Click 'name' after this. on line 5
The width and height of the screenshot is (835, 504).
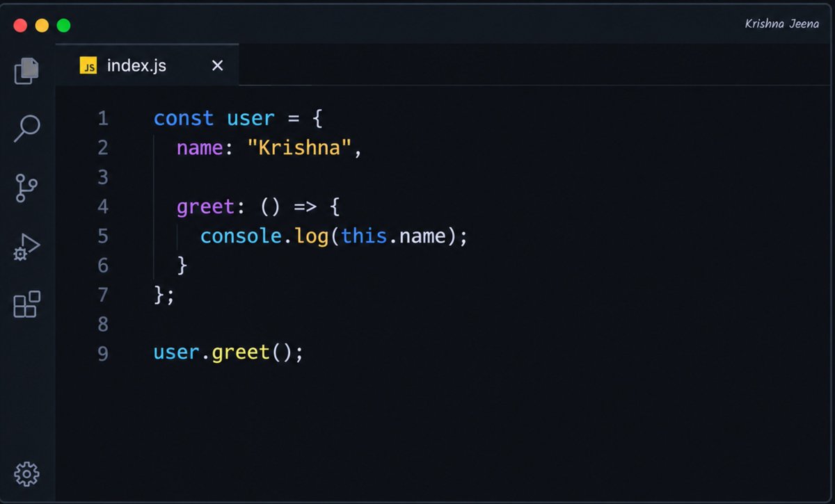(423, 236)
